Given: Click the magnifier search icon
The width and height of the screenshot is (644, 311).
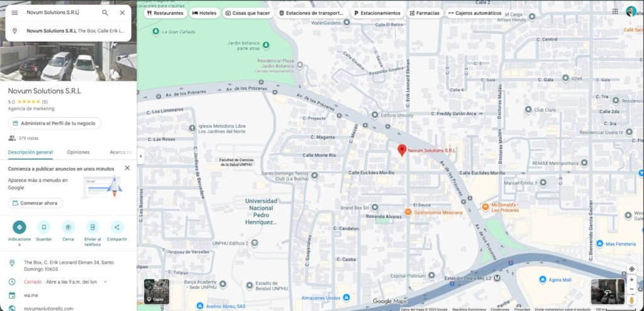Looking at the screenshot, I should click(105, 13).
